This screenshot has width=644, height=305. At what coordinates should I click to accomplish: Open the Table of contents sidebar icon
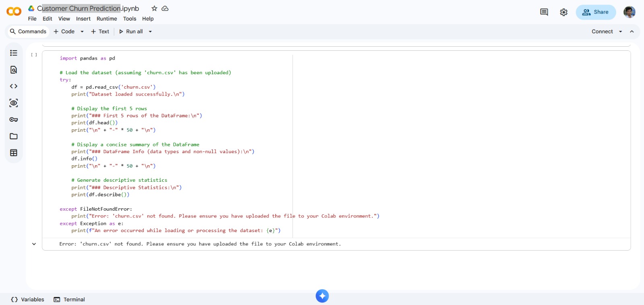[14, 53]
